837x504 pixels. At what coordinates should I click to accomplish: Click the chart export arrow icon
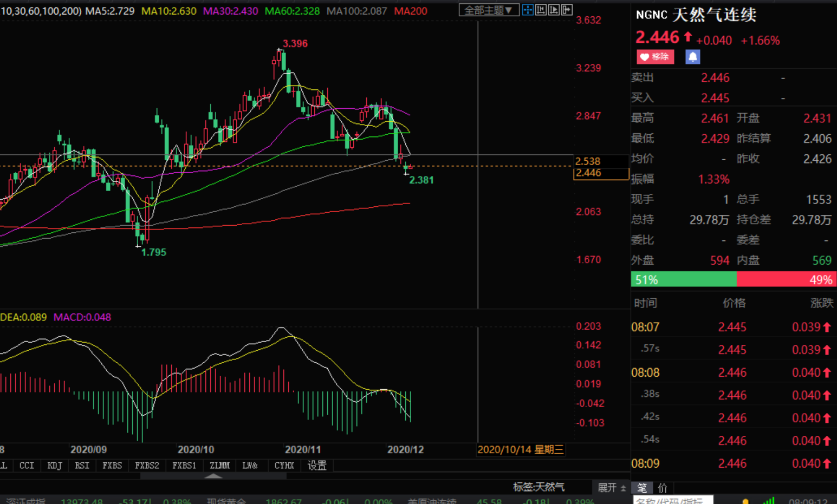567,10
